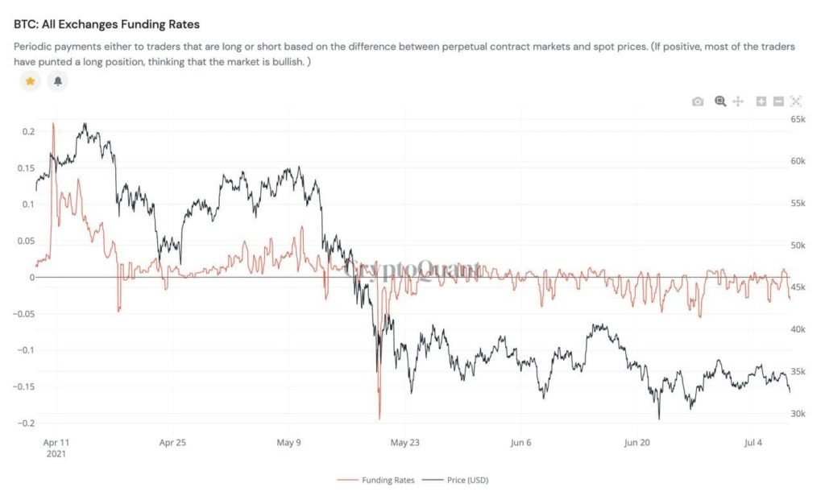The width and height of the screenshot is (825, 504).
Task: Select the pan arrows tool
Action: point(738,101)
